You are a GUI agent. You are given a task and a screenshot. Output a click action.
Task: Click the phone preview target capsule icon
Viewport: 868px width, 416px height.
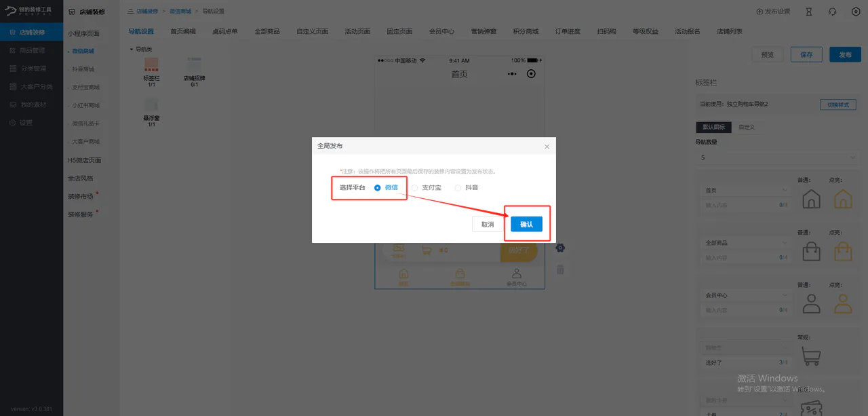click(x=531, y=74)
